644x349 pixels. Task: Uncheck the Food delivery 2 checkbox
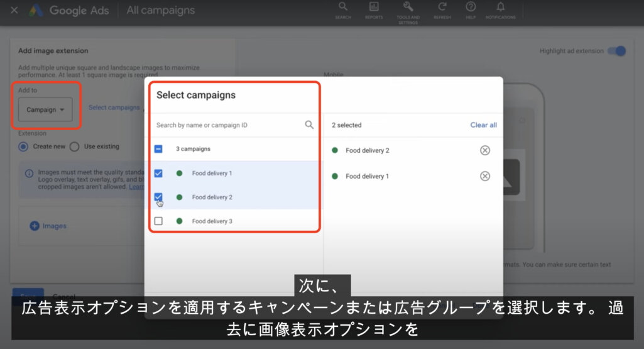(x=158, y=197)
